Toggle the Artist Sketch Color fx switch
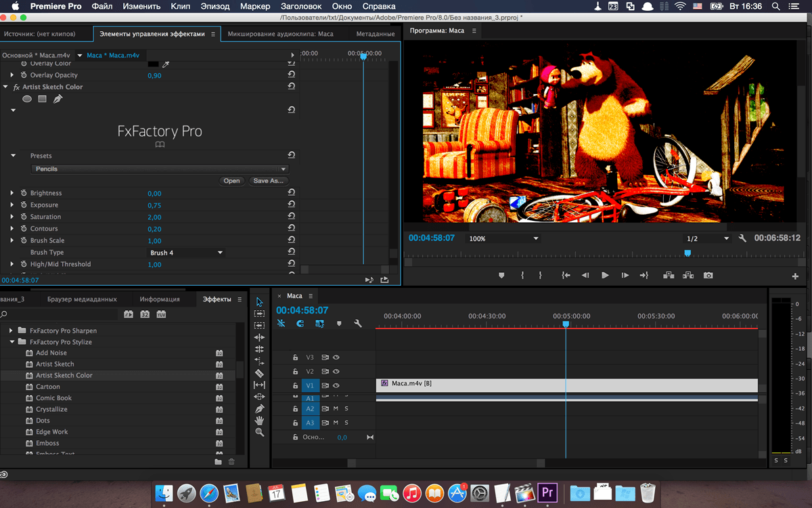Screen dimensions: 812x508 coord(16,87)
